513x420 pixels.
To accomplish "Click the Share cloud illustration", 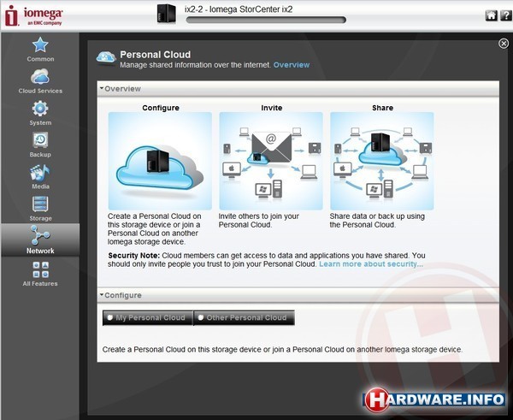I will [382, 161].
